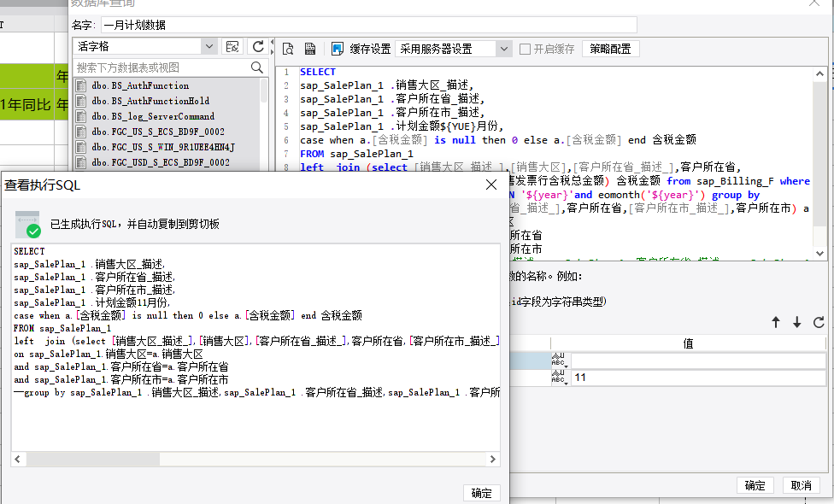Click the 名字 input field with 一月计划数据
Screen dimensions: 834x504
click(368, 25)
